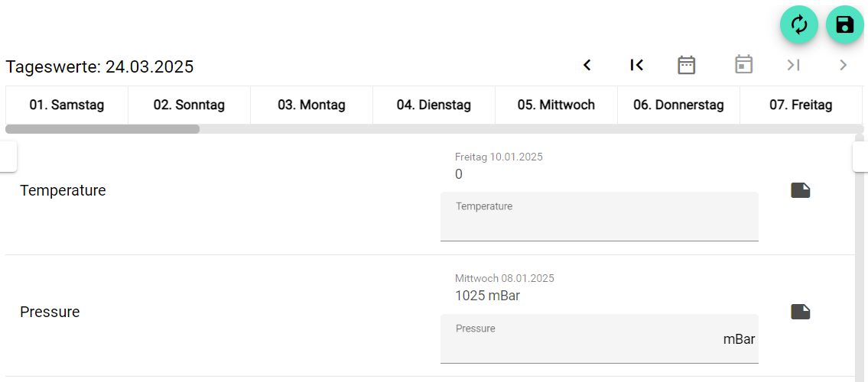
Task: Go to next day chevron arrow
Action: (844, 66)
